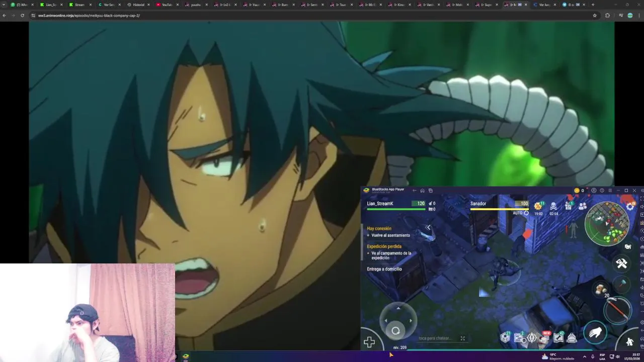Open the Entrega a domicilio quest

pos(384,269)
